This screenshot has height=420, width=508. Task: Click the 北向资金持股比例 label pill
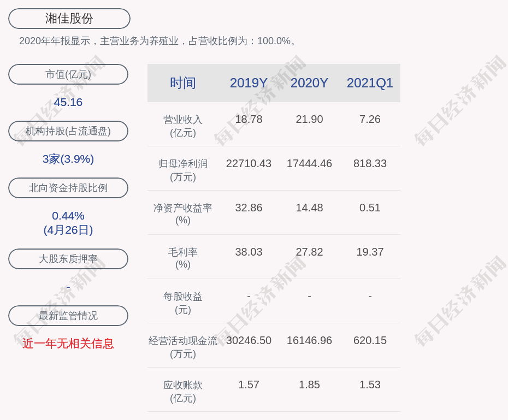(68, 188)
